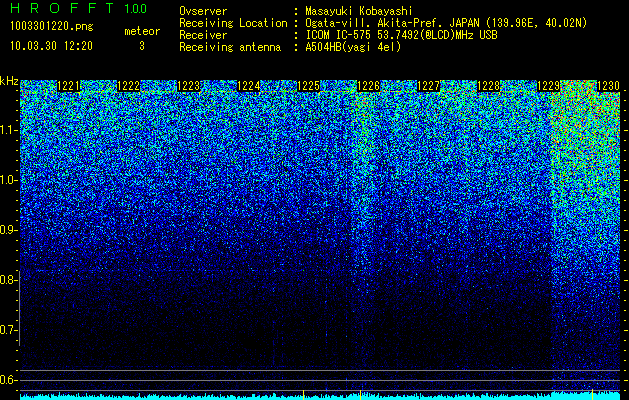Click the Ogata-vill. Akita-Pref. JAPAN location text

pos(446,23)
